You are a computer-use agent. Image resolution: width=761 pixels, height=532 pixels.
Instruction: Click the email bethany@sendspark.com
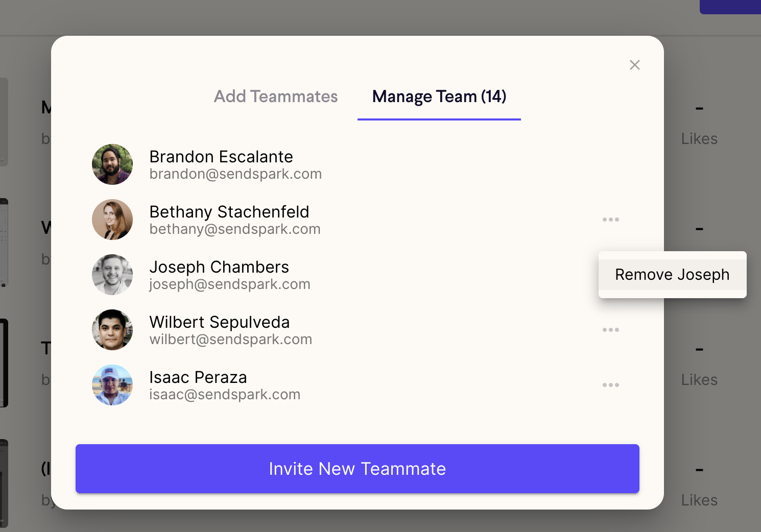tap(235, 229)
